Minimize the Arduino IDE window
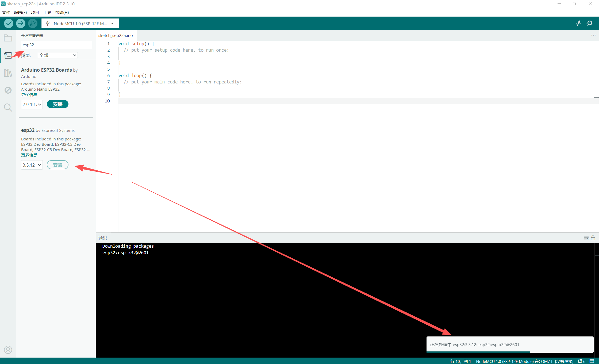The image size is (599, 364). 559,4
